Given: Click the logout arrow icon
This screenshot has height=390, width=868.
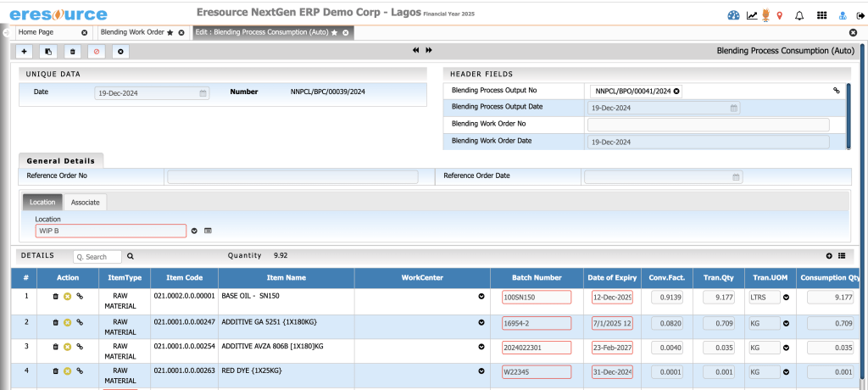Looking at the screenshot, I should click(860, 16).
